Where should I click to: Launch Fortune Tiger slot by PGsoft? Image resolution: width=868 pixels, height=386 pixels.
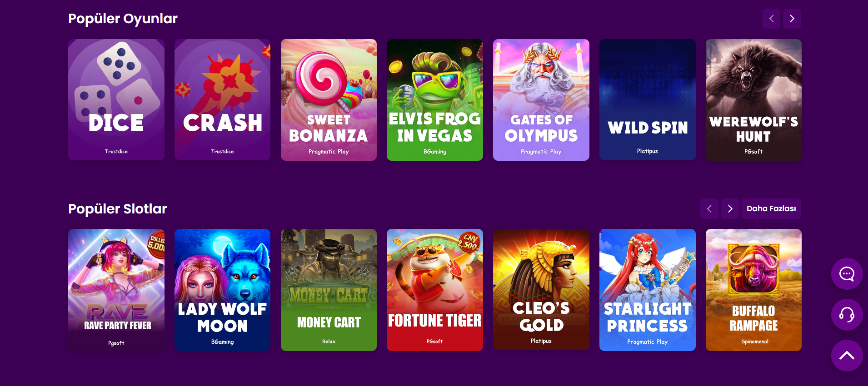tap(435, 290)
